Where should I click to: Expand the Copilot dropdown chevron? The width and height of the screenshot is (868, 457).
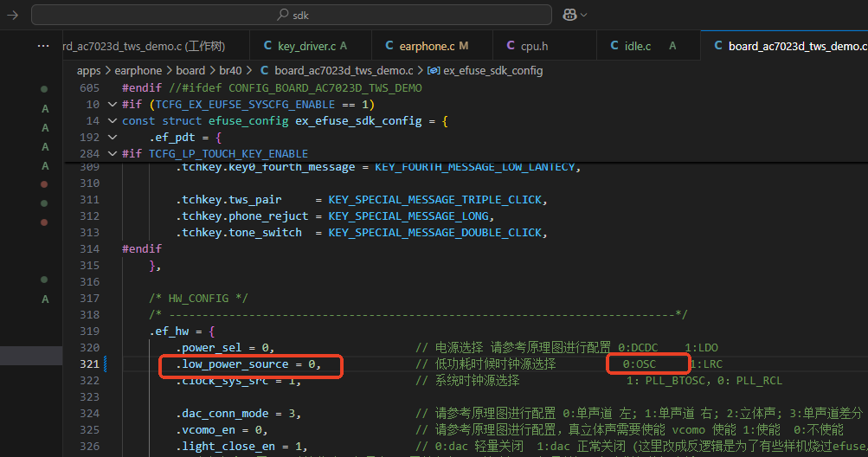583,15
